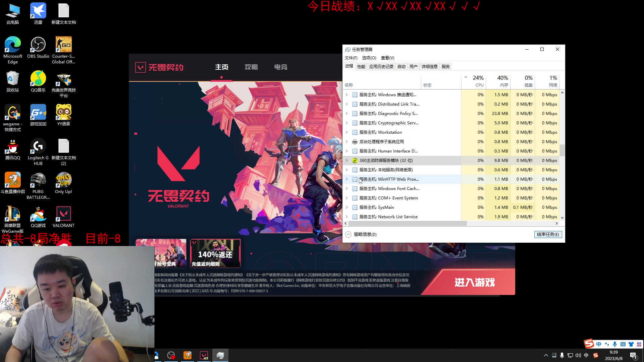The image size is (644, 362).
Task: Open the notification center icon
Action: (x=634, y=356)
